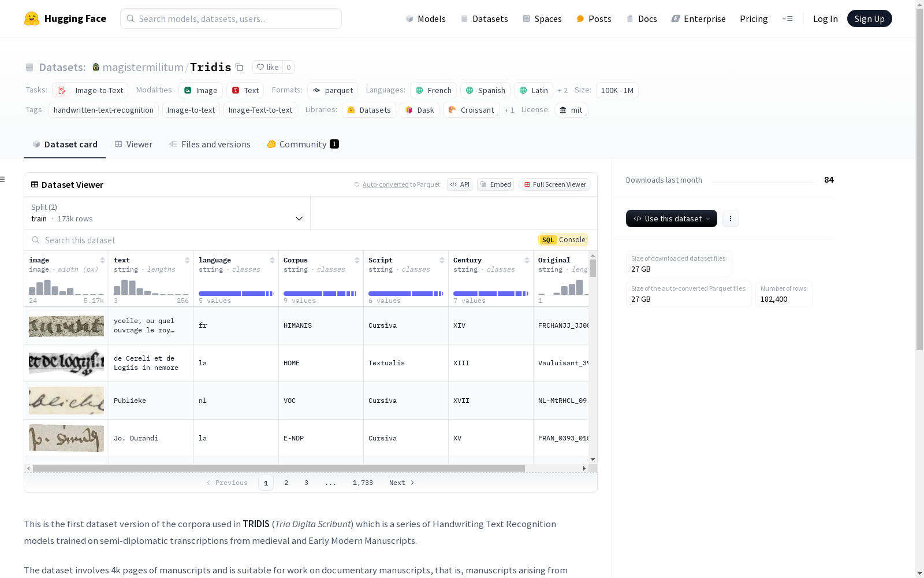Open the more navigation menu icon
Viewport: 924px width, 578px height.
coord(787,18)
